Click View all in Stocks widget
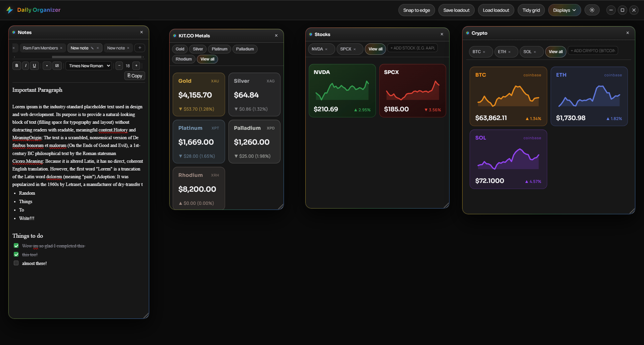The height and width of the screenshot is (345, 644). (375, 49)
